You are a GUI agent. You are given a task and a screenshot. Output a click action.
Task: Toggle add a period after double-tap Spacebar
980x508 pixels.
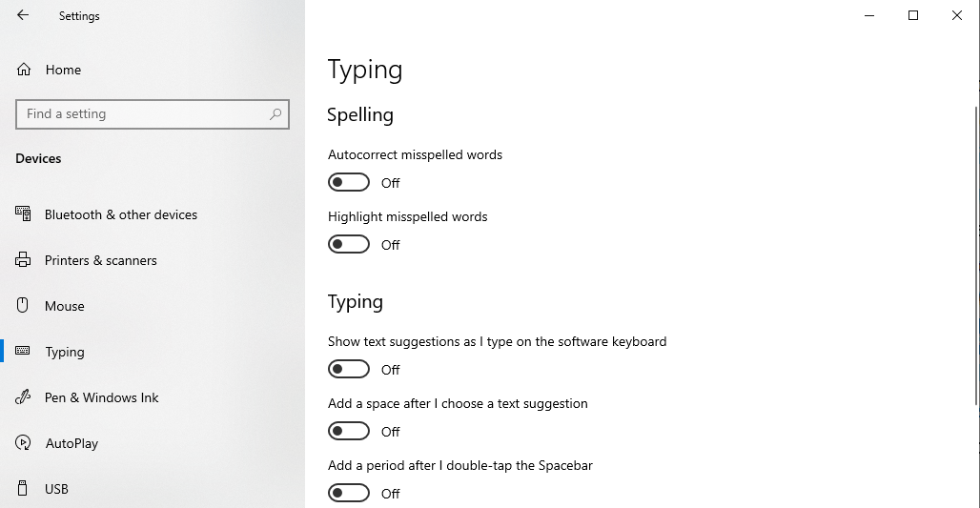click(x=349, y=493)
